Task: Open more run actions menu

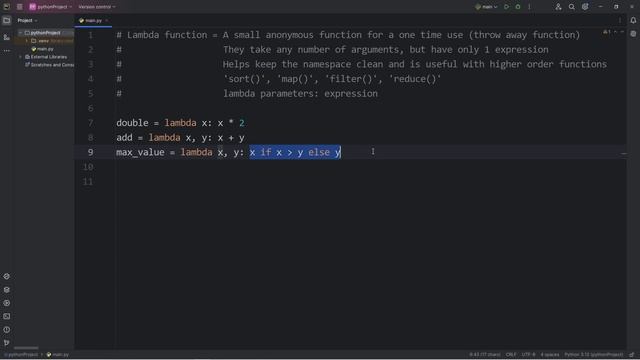Action: (x=529, y=7)
